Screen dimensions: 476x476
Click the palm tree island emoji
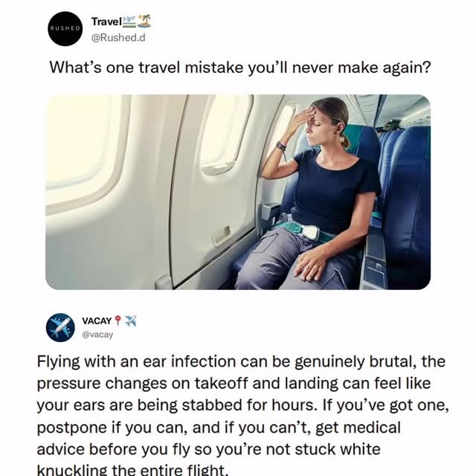[x=144, y=21]
